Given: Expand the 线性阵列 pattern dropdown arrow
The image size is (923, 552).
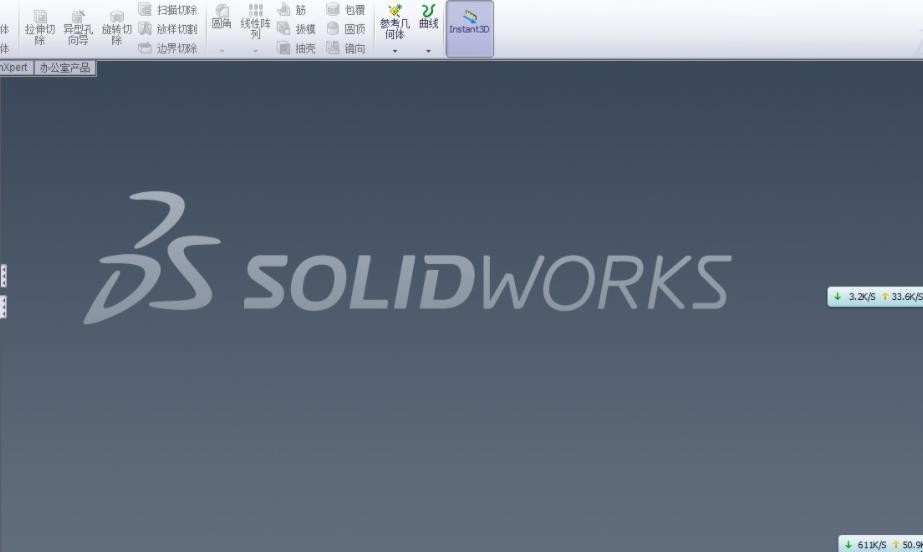Looking at the screenshot, I should [x=255, y=51].
